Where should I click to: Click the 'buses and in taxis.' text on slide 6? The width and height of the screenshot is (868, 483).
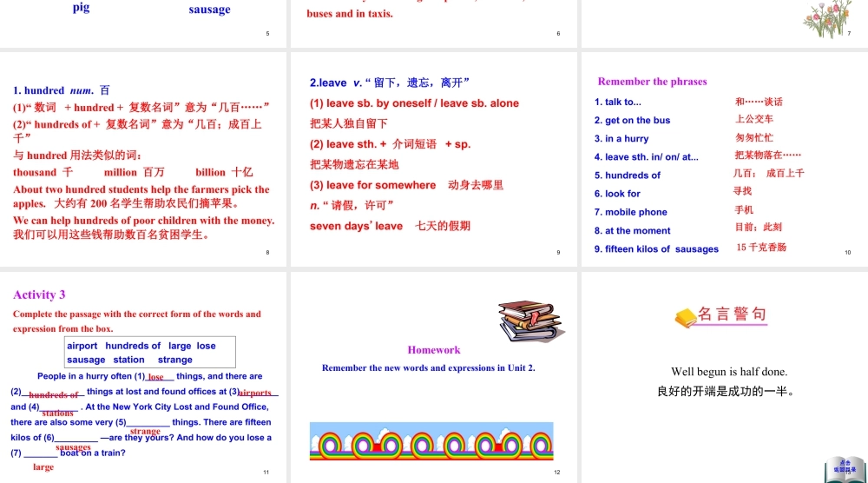[x=350, y=14]
